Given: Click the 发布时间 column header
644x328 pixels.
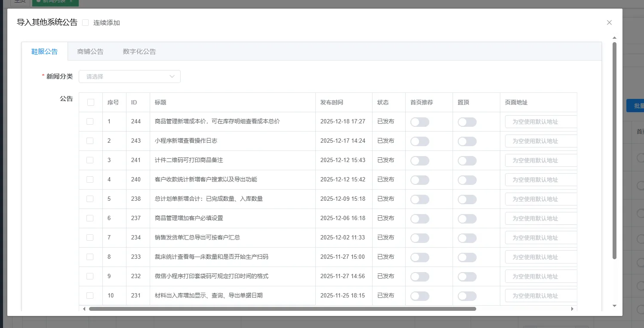Looking at the screenshot, I should pos(332,102).
